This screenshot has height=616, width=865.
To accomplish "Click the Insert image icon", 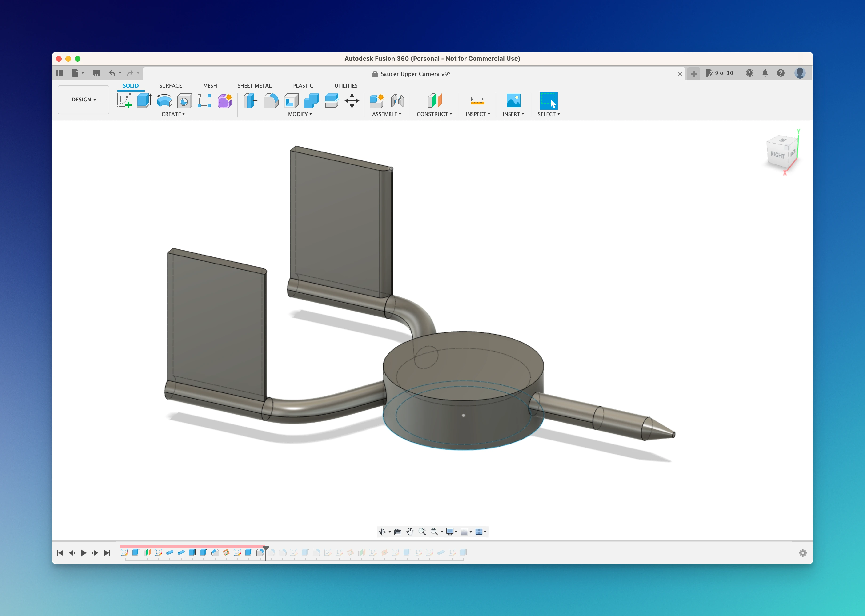I will click(513, 100).
